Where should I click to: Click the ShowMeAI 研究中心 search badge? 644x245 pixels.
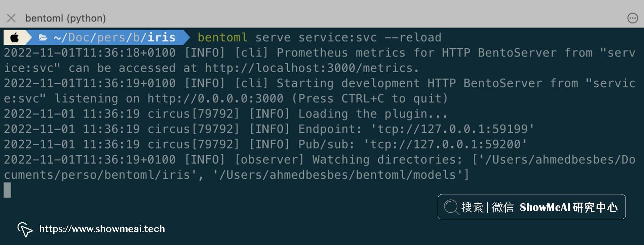[x=532, y=207]
